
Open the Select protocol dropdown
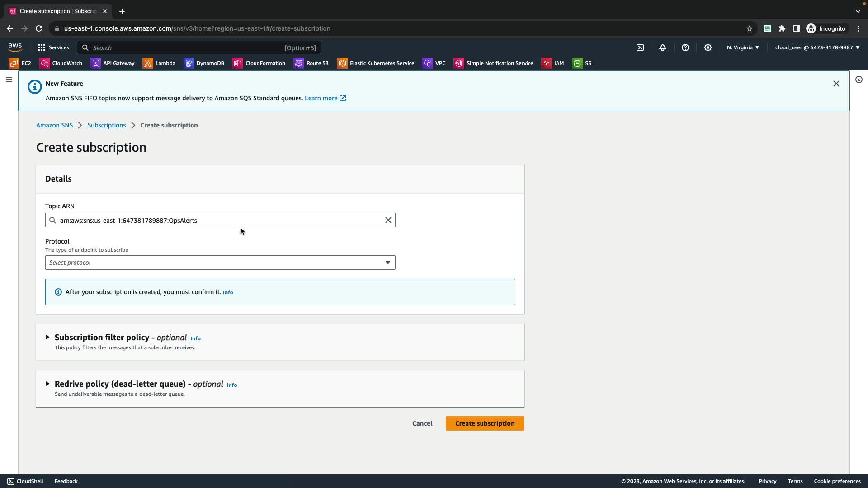click(x=220, y=263)
